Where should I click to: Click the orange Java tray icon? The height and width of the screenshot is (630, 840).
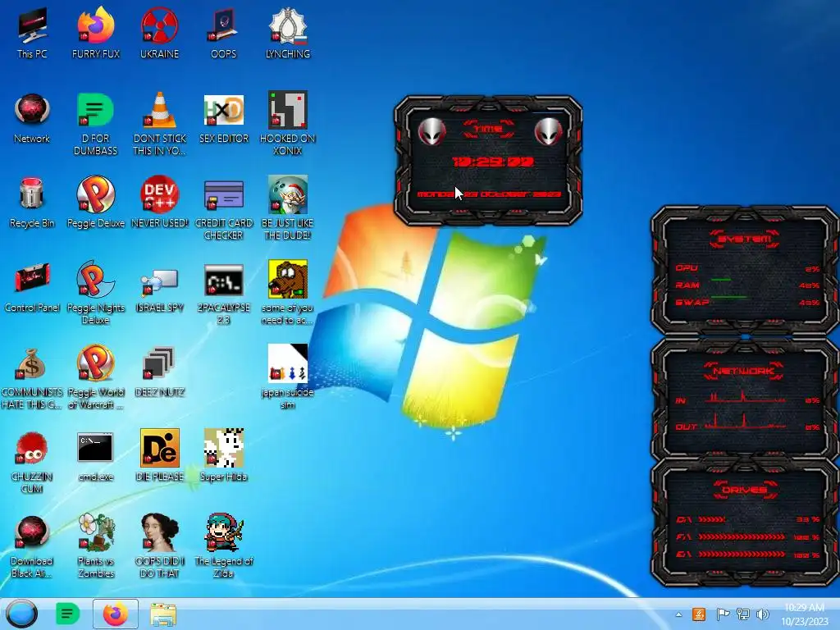click(x=699, y=614)
